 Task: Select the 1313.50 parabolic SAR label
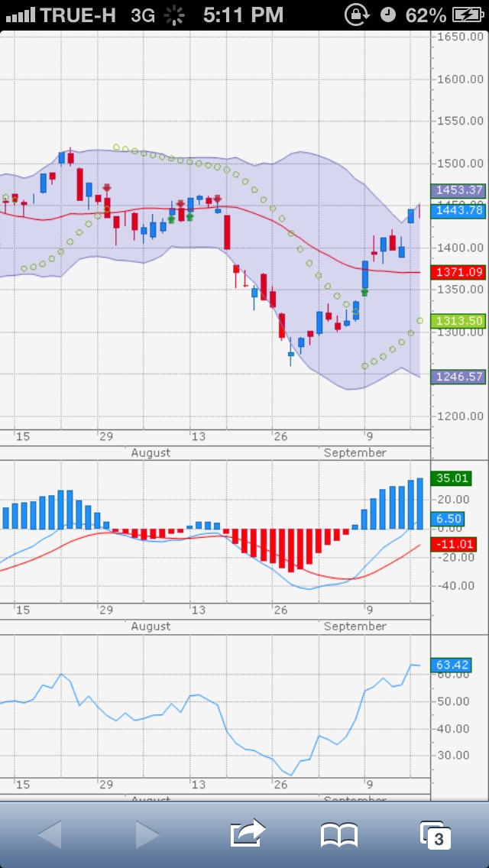coord(458,320)
